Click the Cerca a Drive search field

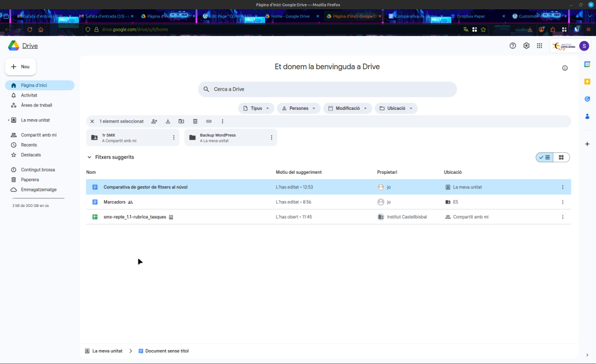coord(327,89)
